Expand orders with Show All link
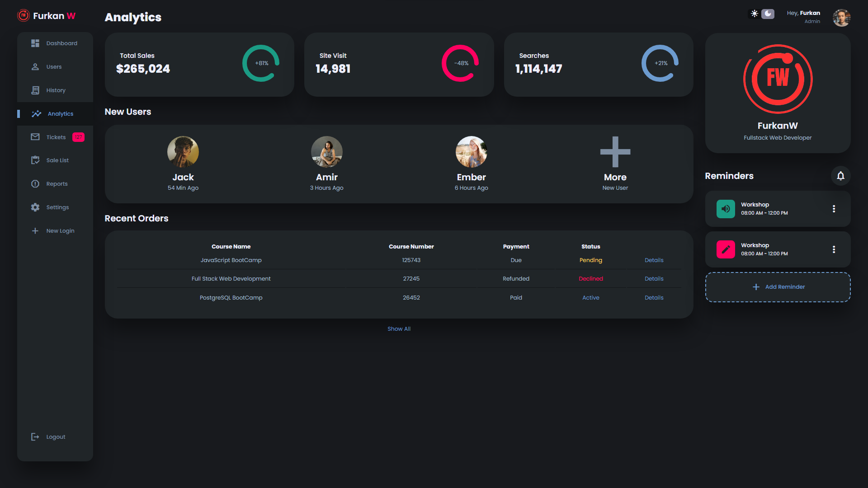The width and height of the screenshot is (868, 488). [x=399, y=329]
